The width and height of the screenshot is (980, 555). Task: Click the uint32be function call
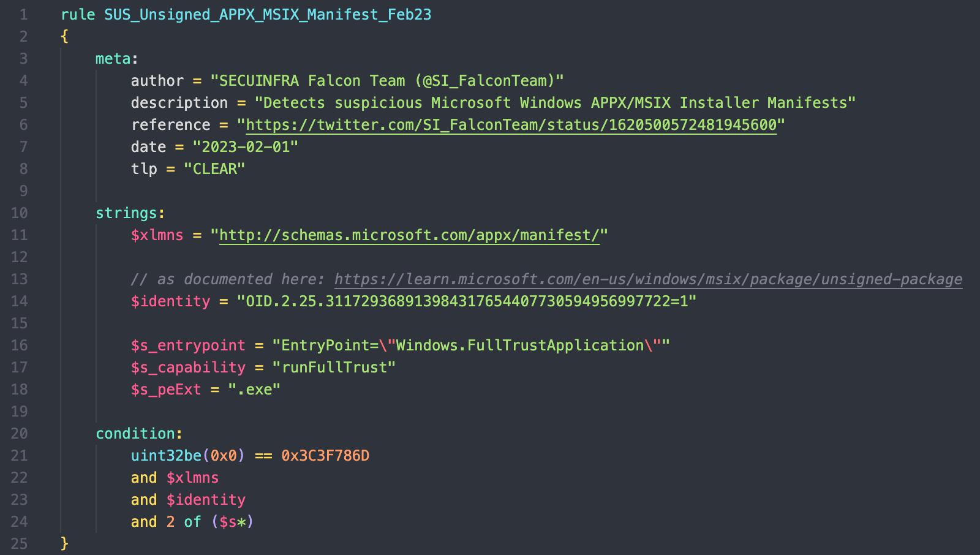[x=188, y=456]
